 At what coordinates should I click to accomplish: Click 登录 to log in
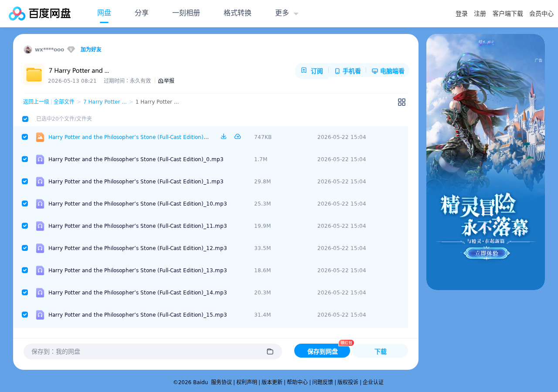pos(462,14)
